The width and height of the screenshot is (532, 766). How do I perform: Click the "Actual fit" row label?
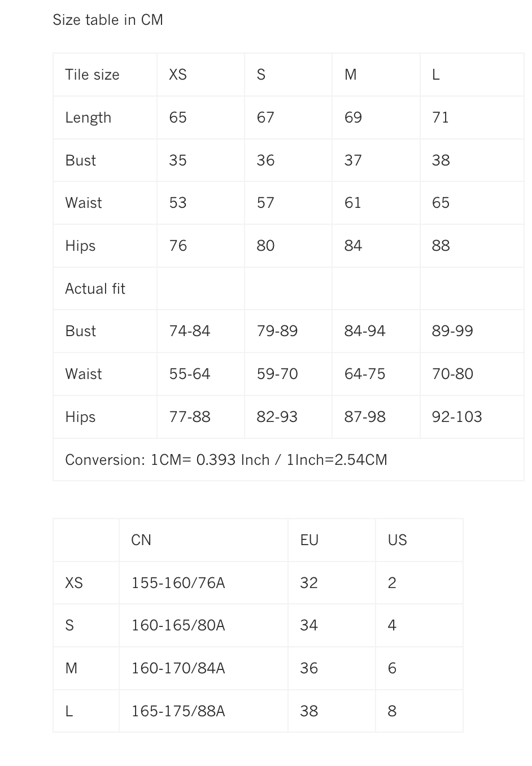coord(95,289)
